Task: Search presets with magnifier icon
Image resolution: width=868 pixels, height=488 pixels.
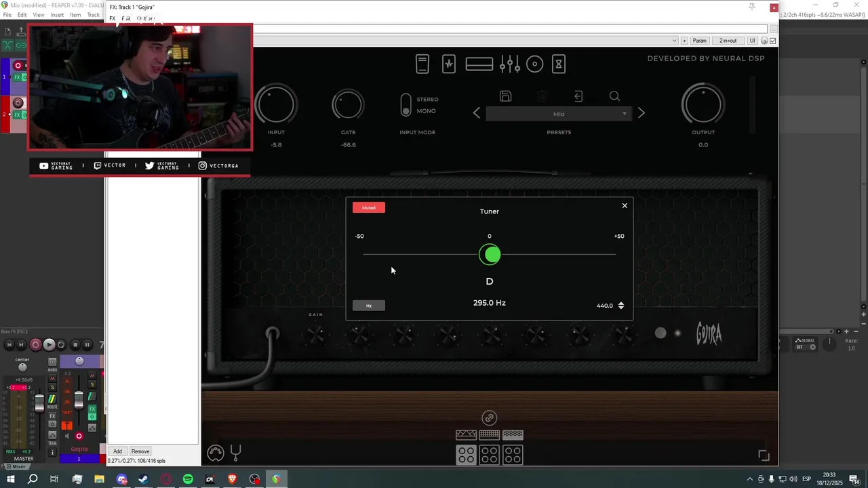Action: (x=614, y=96)
